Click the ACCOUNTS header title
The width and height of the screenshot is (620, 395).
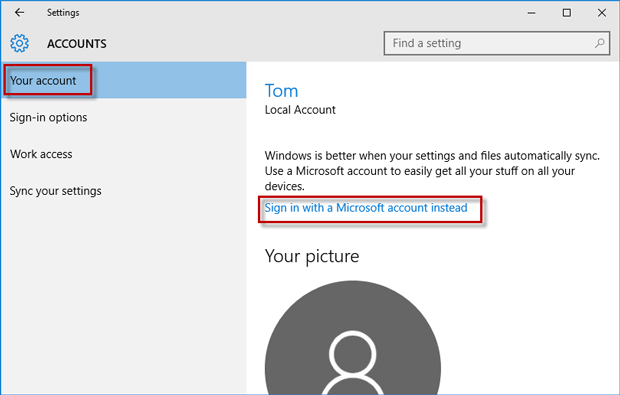pyautogui.click(x=77, y=43)
